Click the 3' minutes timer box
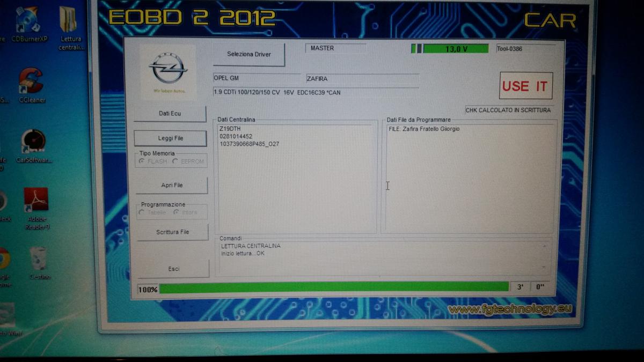Screen dimensions: 644x362 pyautogui.click(x=519, y=287)
